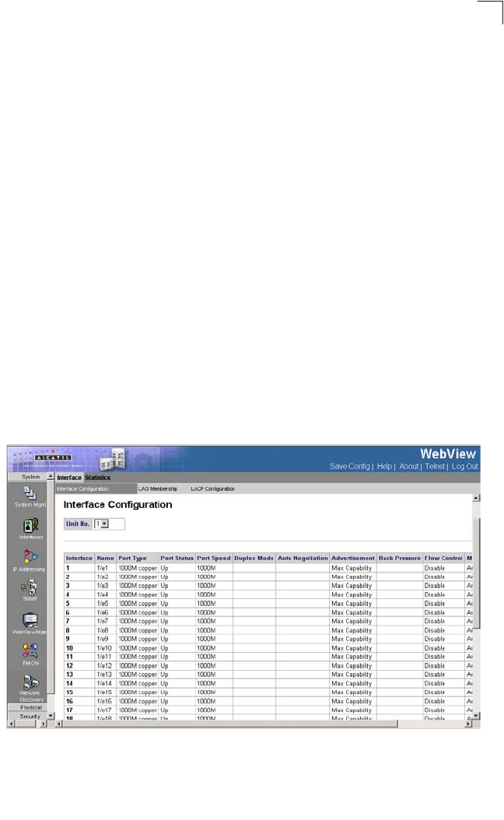Click the Back Pressure column header
Viewport: 504px width, 820px height.
click(400, 558)
